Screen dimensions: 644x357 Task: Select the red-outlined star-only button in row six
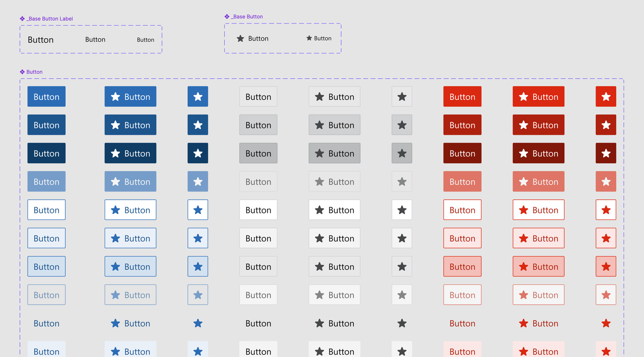606,238
